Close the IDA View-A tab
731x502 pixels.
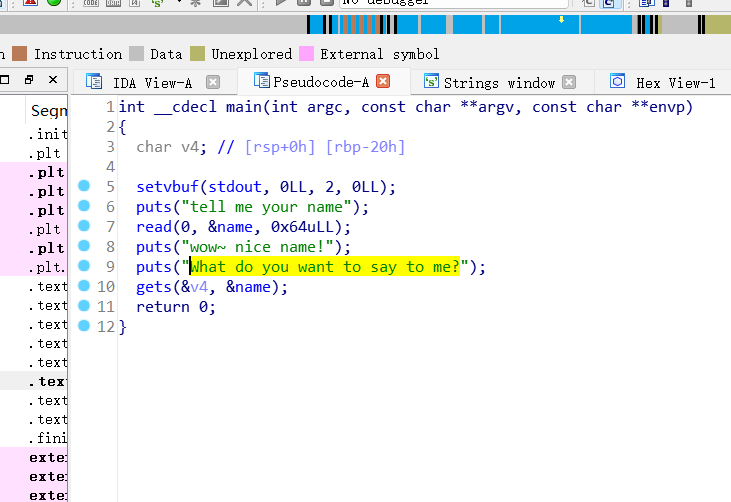coord(213,83)
